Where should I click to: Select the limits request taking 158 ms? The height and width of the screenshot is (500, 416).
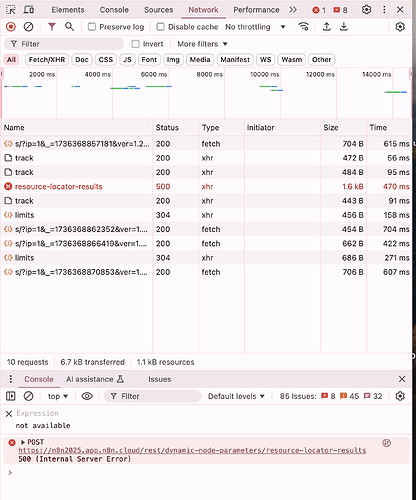click(206, 215)
